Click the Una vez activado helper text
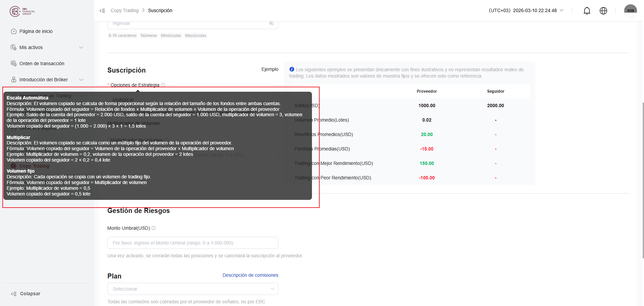 tap(205, 256)
